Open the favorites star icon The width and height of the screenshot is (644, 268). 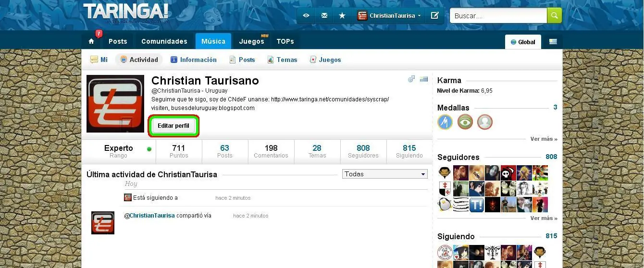(342, 16)
